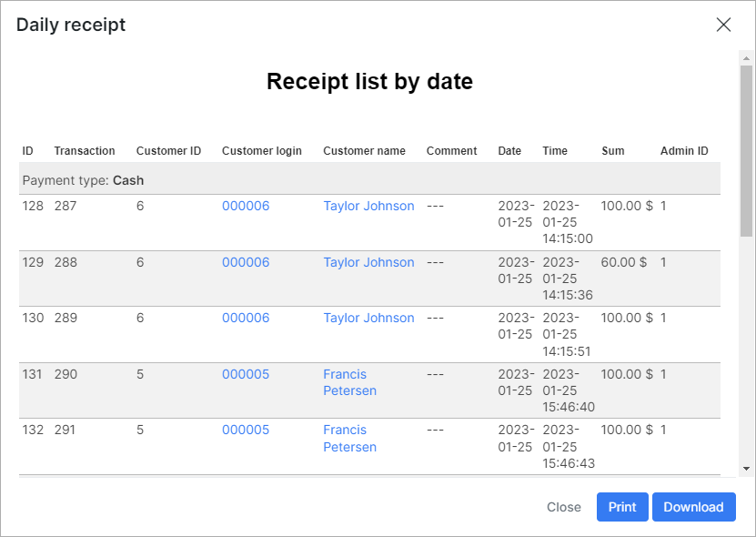The width and height of the screenshot is (756, 537).
Task: Click the Download button
Action: click(694, 507)
